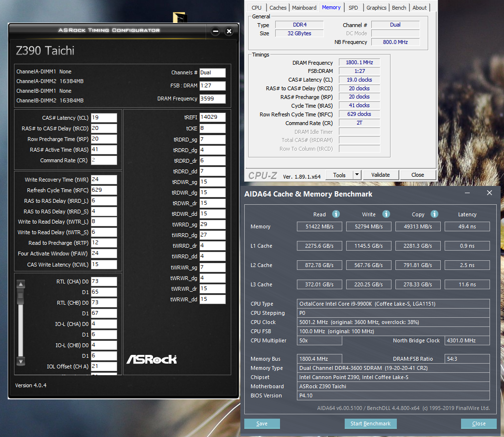Click L3 Cache Latency value 11.6 ns
This screenshot has width=504, height=437.
tap(467, 284)
